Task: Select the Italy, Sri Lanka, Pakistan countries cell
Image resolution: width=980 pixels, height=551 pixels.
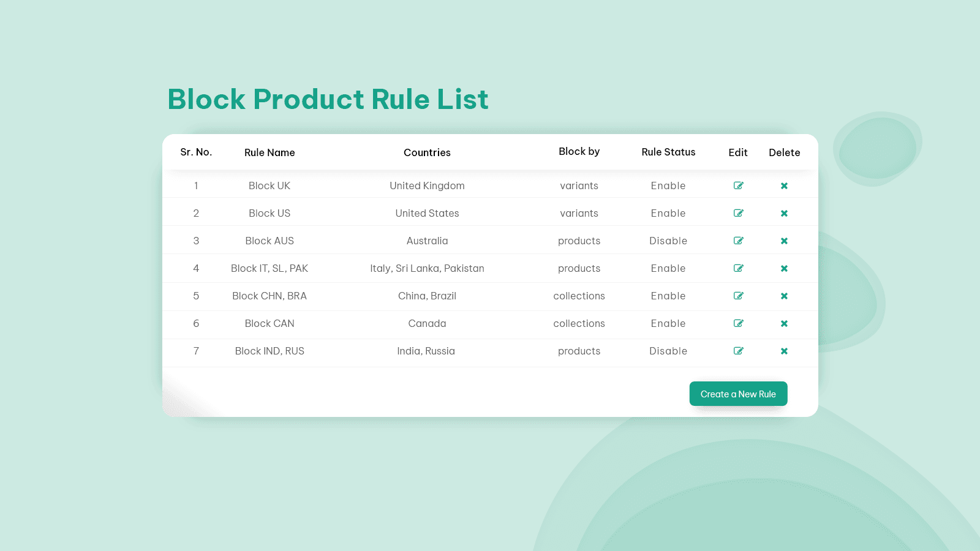Action: [x=427, y=268]
